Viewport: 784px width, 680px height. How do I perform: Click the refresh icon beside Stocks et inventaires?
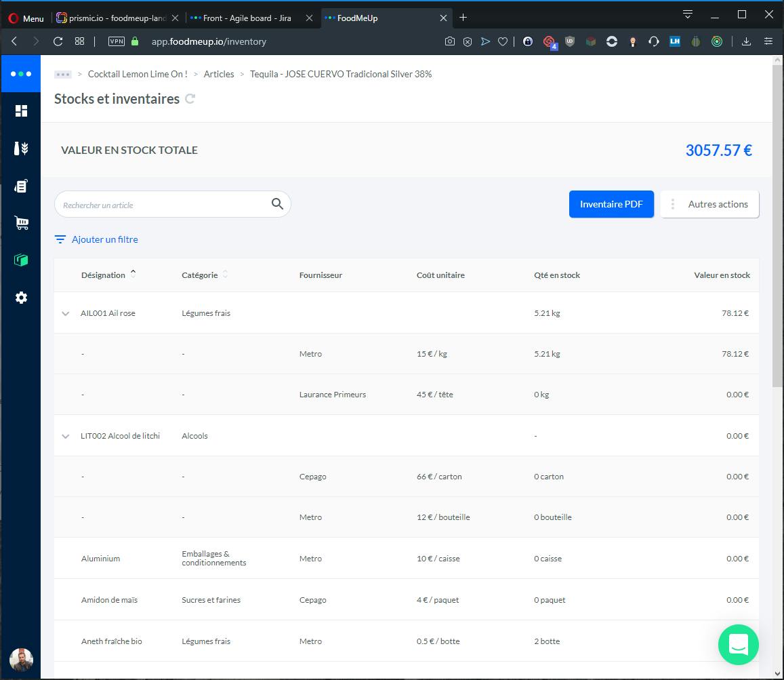coord(190,99)
